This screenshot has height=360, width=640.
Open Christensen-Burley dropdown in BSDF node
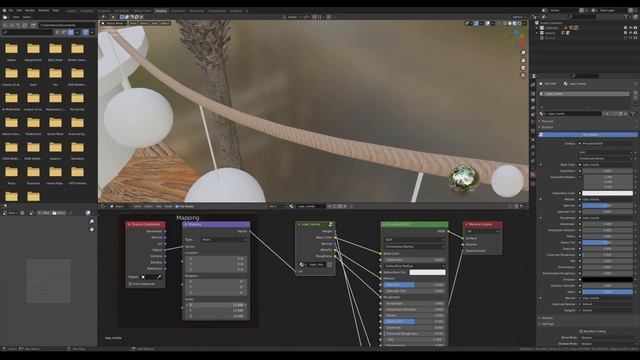[414, 247]
